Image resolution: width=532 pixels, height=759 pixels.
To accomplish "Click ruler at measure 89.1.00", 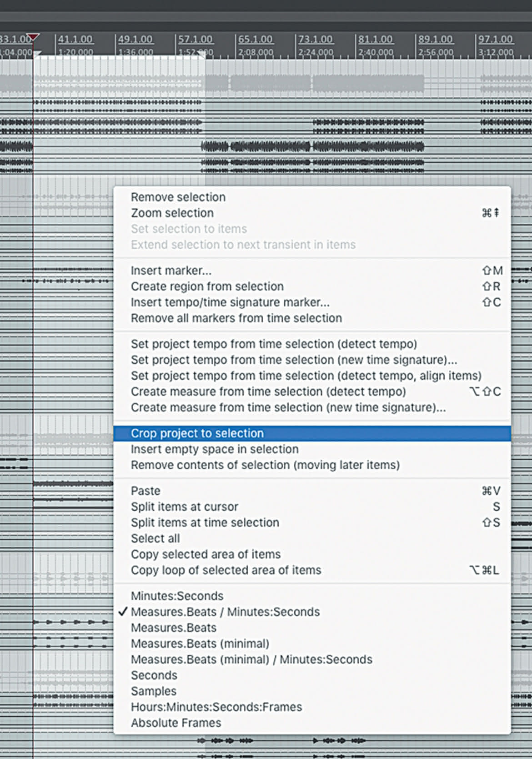I will 435,40.
